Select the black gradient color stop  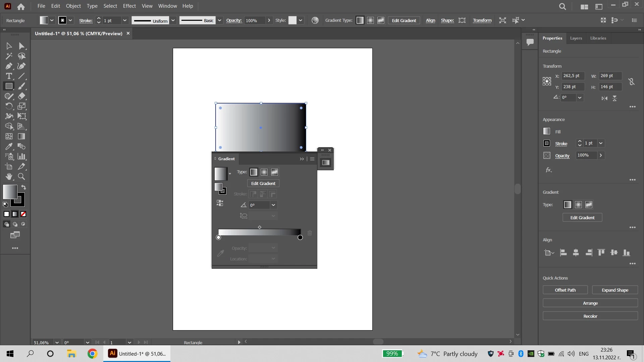pyautogui.click(x=300, y=238)
